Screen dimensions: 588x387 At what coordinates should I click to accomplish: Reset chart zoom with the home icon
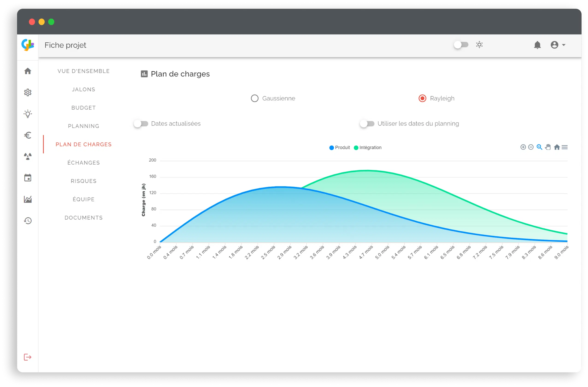(x=557, y=147)
